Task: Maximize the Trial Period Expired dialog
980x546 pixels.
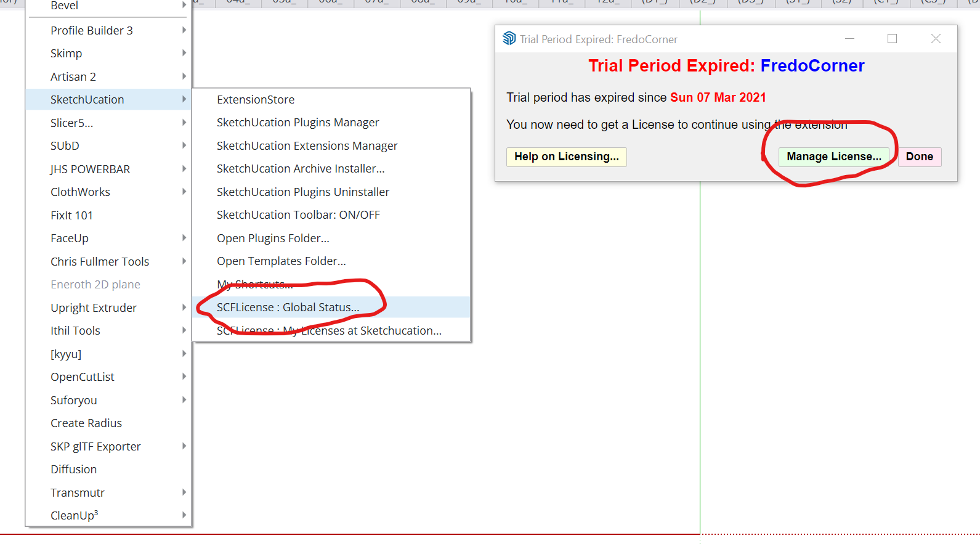Action: point(892,39)
